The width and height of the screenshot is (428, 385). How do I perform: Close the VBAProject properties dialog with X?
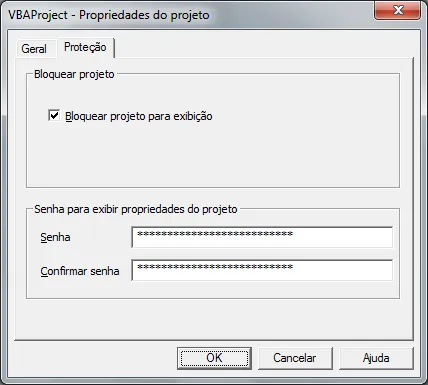coord(398,10)
